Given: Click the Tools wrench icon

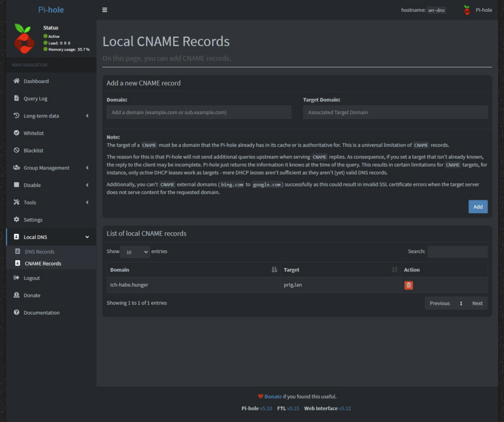Looking at the screenshot, I should pyautogui.click(x=16, y=202).
